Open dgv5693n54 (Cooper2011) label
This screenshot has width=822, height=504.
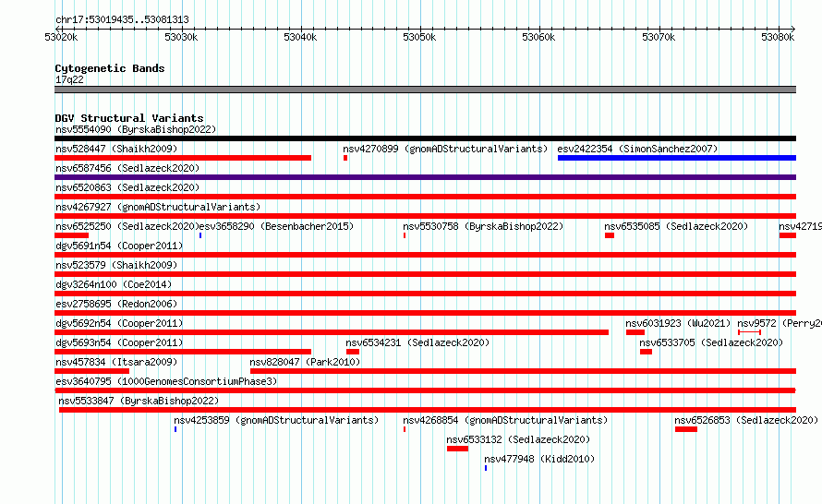(x=119, y=342)
